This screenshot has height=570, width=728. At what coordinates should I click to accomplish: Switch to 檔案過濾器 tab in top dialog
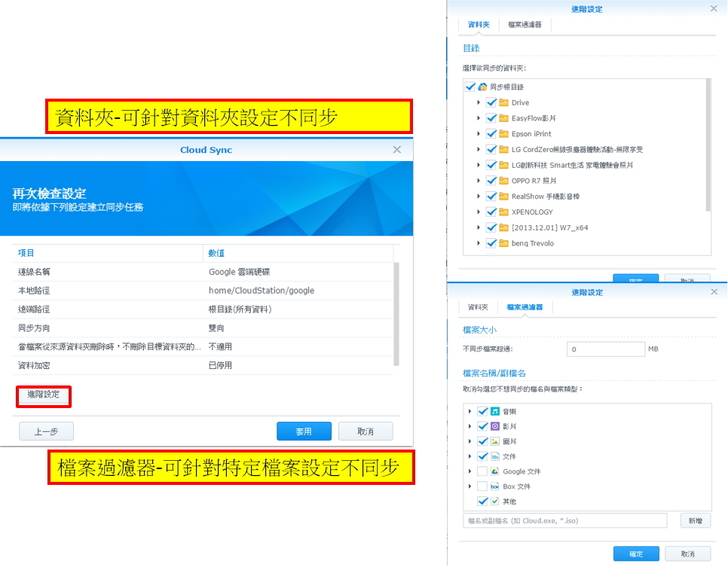pyautogui.click(x=525, y=24)
